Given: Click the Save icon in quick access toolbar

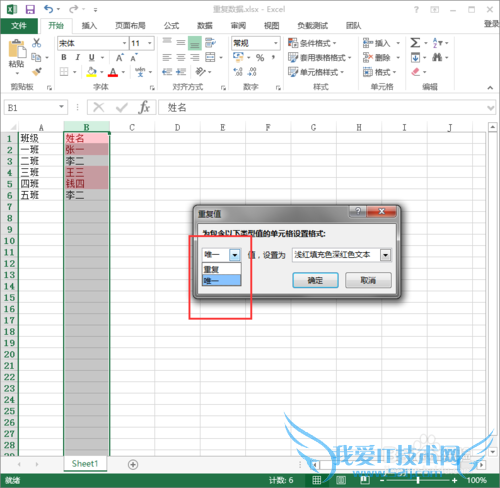Looking at the screenshot, I should point(30,9).
